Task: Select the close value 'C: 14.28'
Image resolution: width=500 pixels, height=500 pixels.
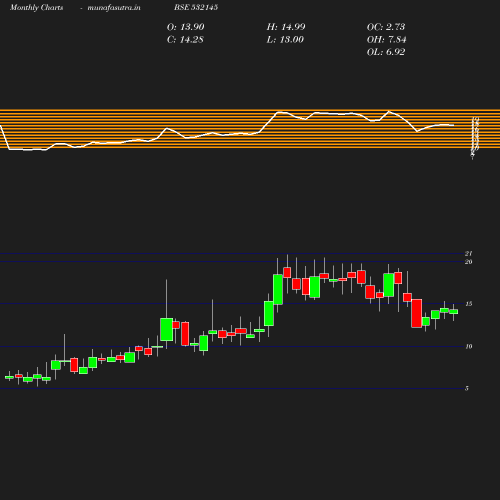Action: coord(185,40)
